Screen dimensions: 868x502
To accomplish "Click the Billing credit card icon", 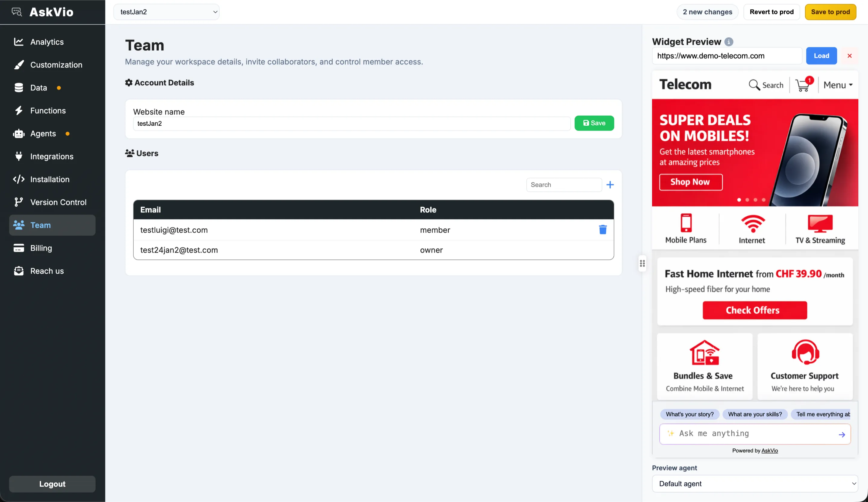I will 19,248.
